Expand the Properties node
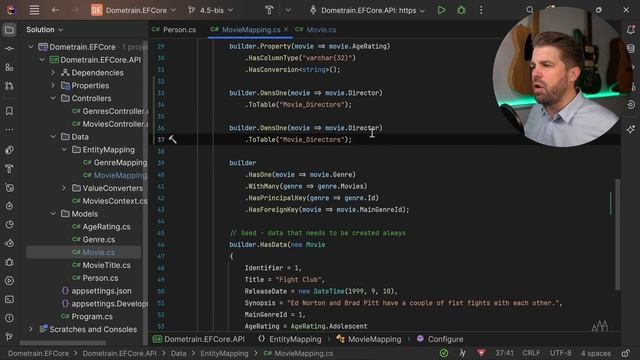Image resolution: width=640 pixels, height=360 pixels. coord(53,86)
